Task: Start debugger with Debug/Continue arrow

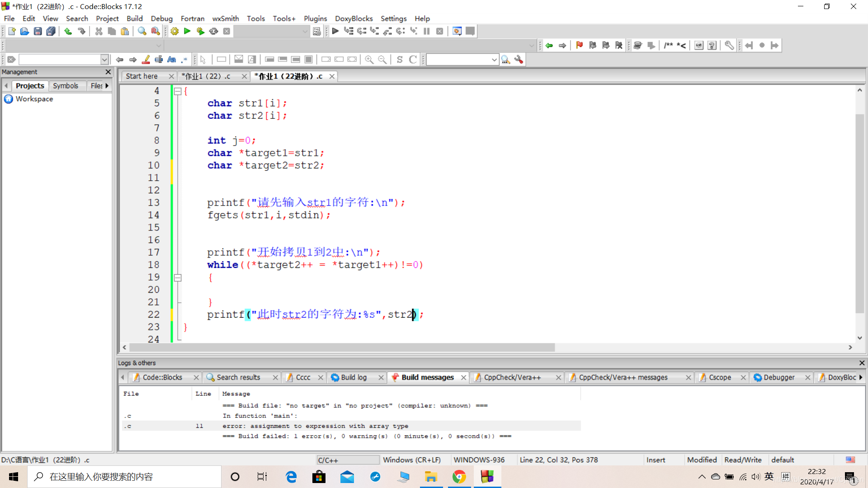Action: tap(335, 31)
